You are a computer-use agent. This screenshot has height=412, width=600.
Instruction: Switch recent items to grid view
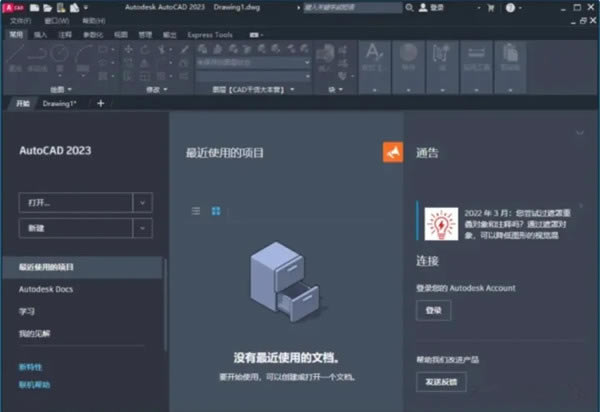point(216,211)
